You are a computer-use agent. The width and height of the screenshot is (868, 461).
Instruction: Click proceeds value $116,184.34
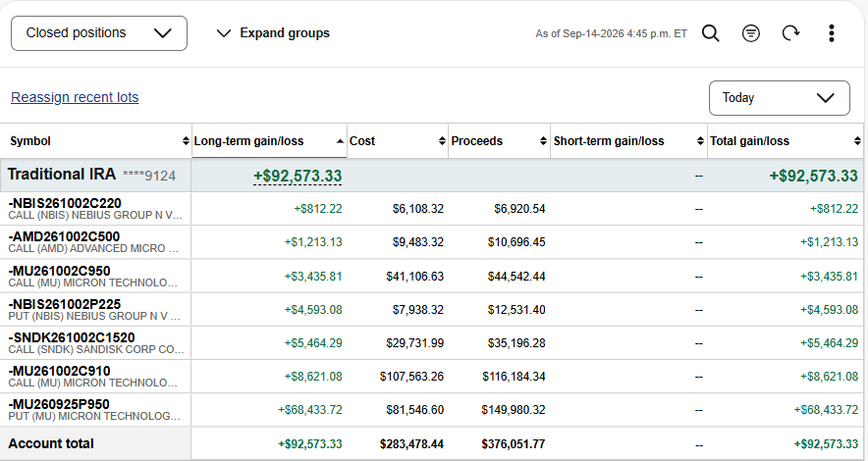click(514, 377)
